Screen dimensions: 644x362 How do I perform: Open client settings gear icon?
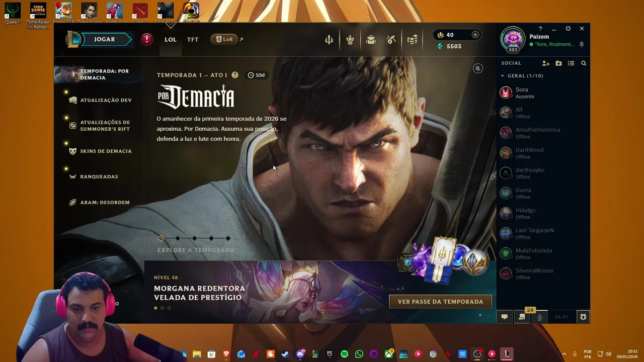(x=568, y=29)
